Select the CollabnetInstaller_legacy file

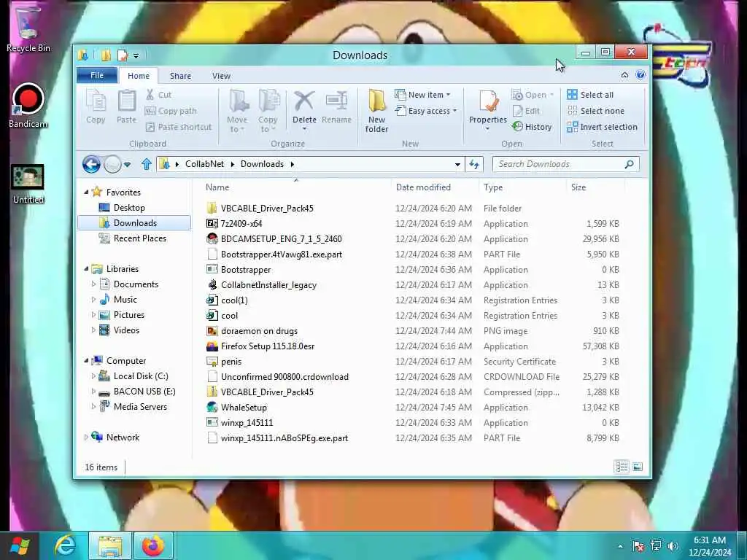click(x=262, y=285)
